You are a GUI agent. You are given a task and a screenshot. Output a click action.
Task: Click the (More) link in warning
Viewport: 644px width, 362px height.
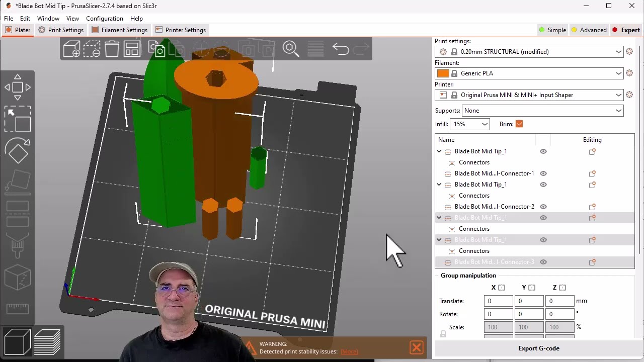coord(349,352)
